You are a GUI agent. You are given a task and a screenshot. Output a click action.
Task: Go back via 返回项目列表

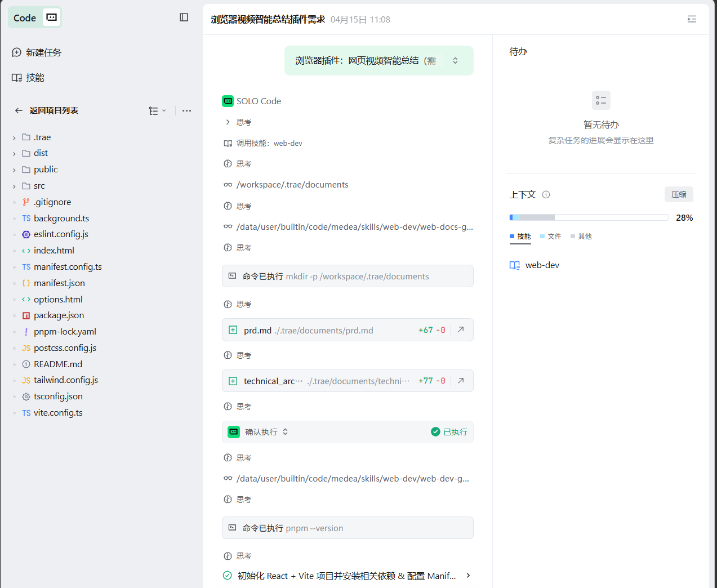(47, 110)
